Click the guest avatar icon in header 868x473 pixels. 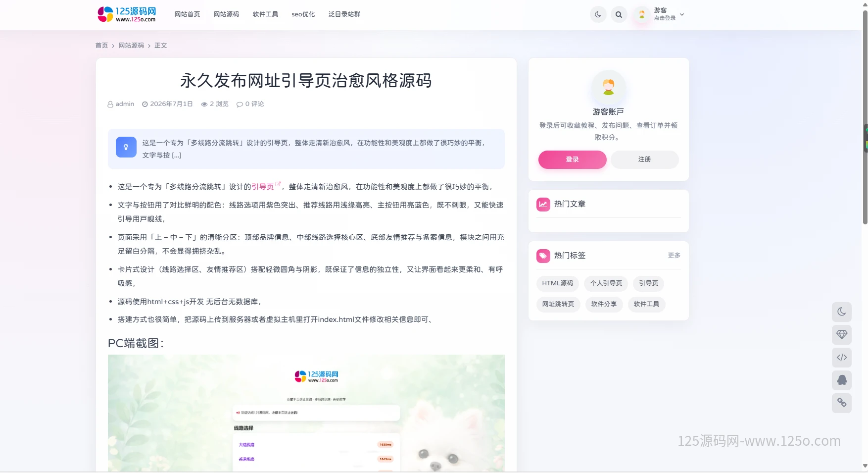[x=642, y=15]
